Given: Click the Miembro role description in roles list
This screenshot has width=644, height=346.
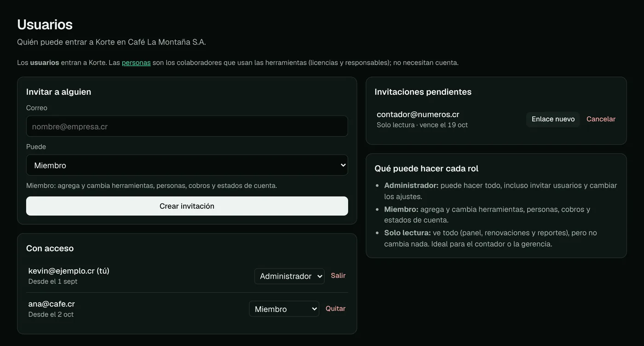Looking at the screenshot, I should (x=487, y=215).
